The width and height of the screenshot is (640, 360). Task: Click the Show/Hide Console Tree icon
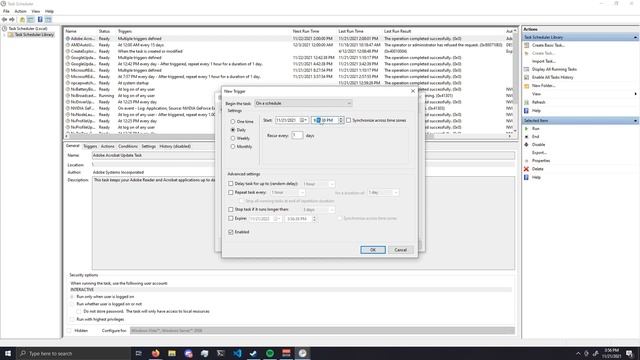tap(31, 20)
